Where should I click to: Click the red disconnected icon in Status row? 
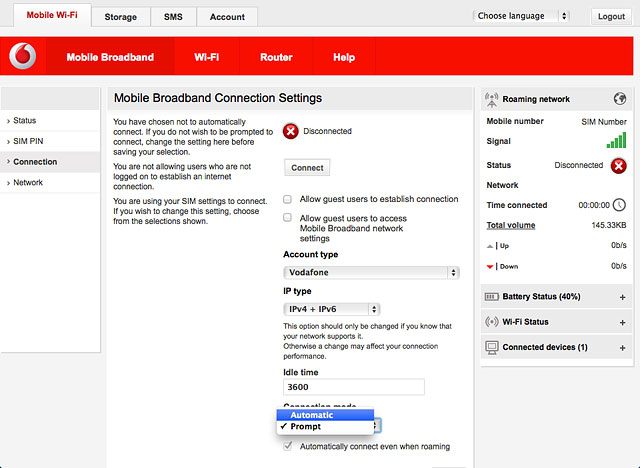618,166
